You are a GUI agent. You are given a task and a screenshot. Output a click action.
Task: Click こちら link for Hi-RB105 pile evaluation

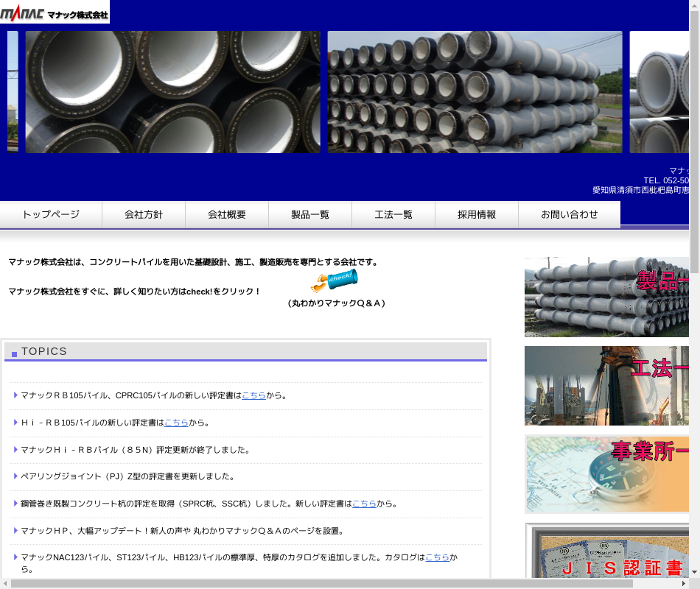click(176, 423)
